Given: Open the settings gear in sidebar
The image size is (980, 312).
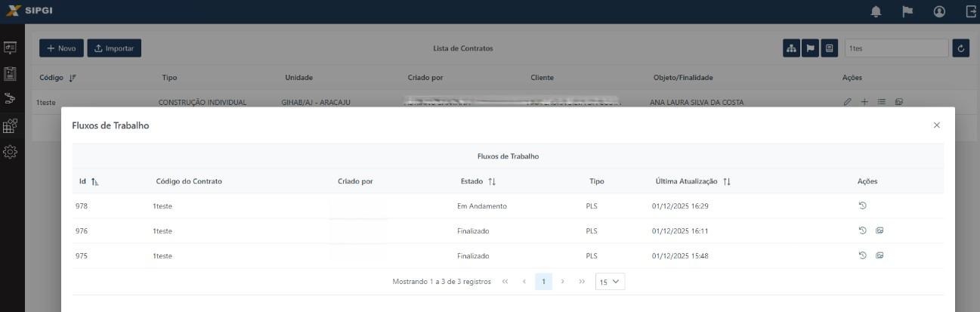Looking at the screenshot, I should [x=11, y=152].
